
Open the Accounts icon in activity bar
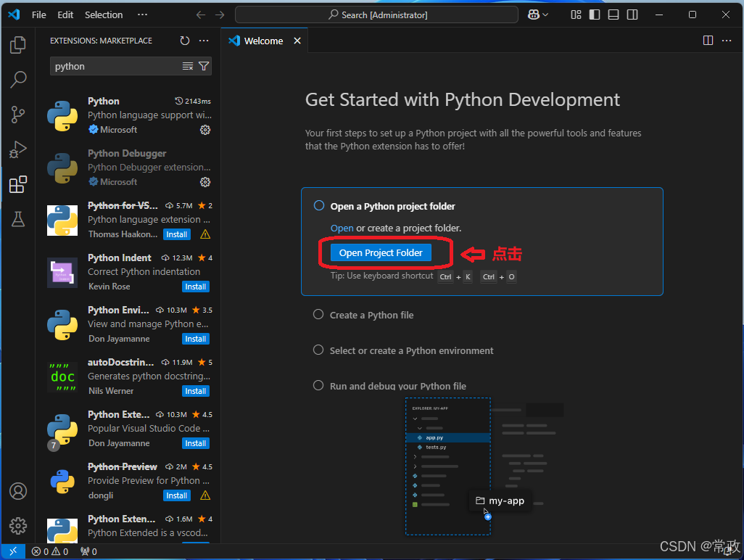click(x=18, y=491)
